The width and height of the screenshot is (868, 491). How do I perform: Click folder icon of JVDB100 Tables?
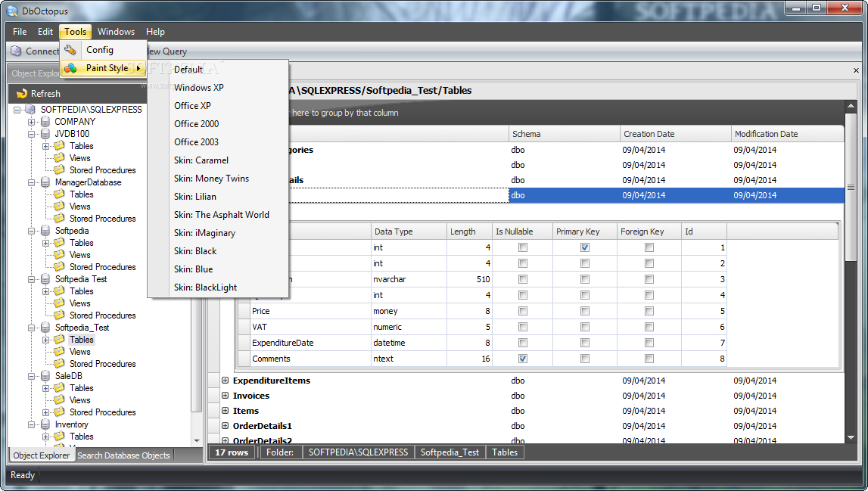coord(59,145)
